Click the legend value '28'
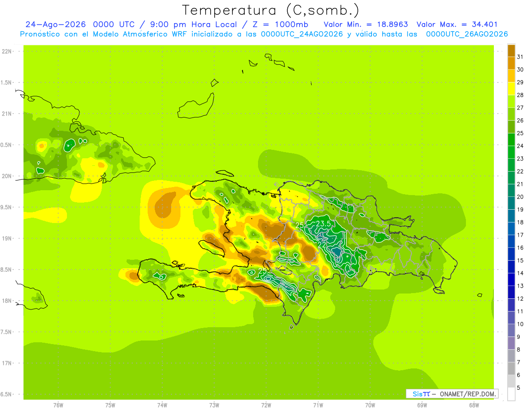 [520, 95]
